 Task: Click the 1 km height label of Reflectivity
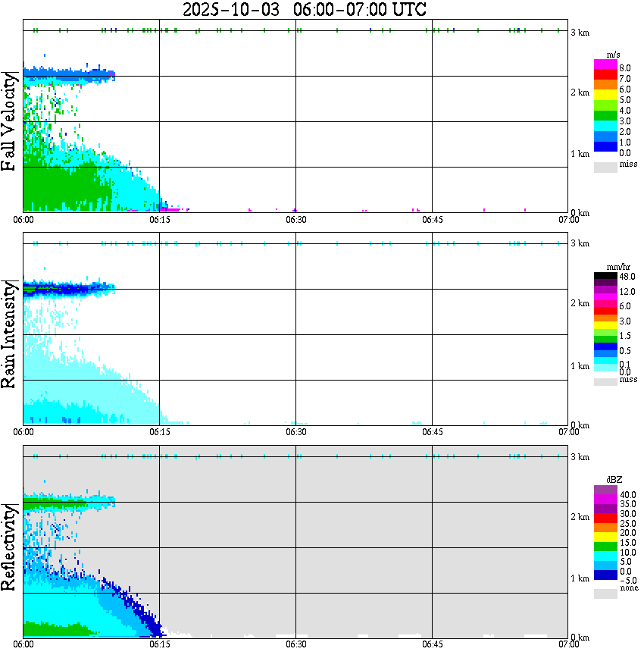pyautogui.click(x=580, y=578)
